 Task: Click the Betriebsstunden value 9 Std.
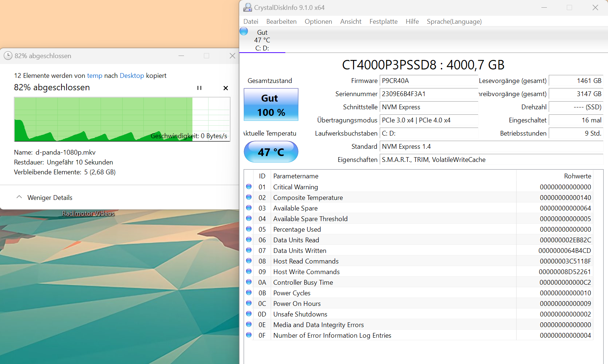tap(576, 133)
